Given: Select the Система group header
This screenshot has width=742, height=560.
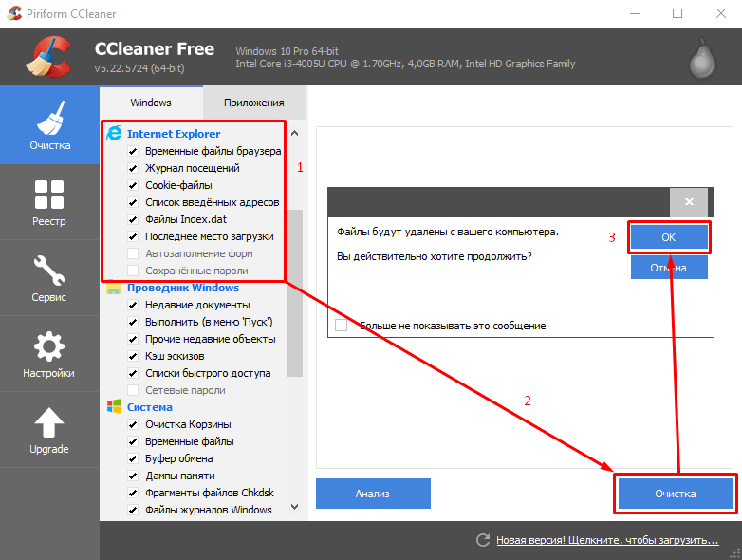Looking at the screenshot, I should (x=150, y=407).
